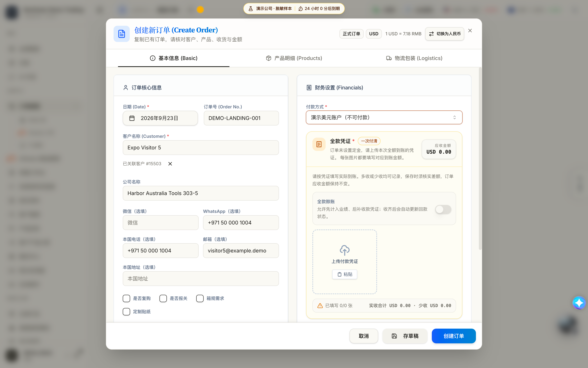Image resolution: width=588 pixels, height=368 pixels.
Task: Click the 取消 button
Action: click(x=363, y=336)
